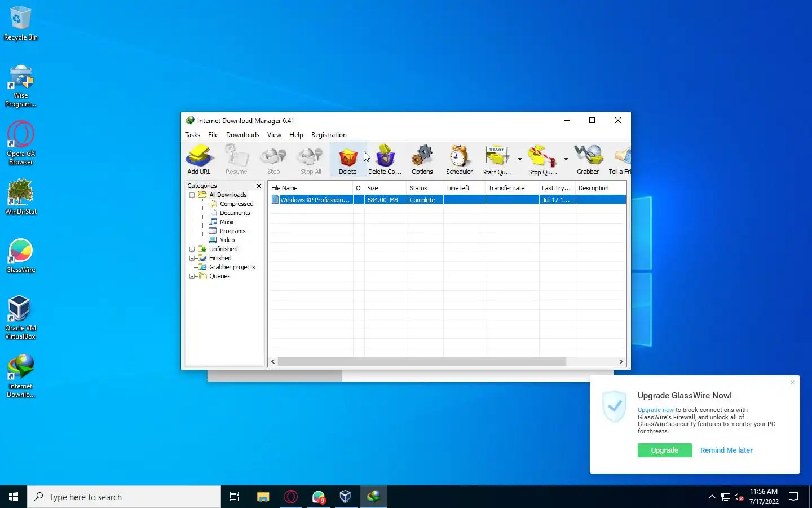Select the GlassWire desktop icon
812x508 pixels.
21,256
